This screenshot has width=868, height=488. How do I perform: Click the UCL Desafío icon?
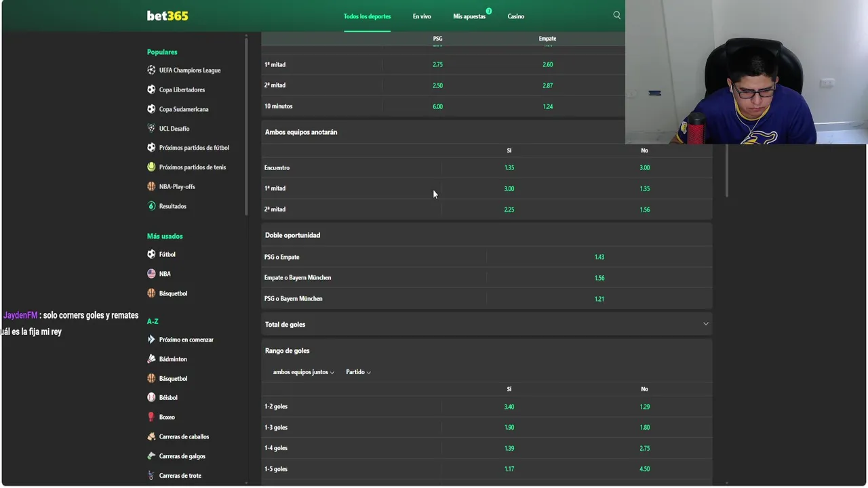(151, 128)
